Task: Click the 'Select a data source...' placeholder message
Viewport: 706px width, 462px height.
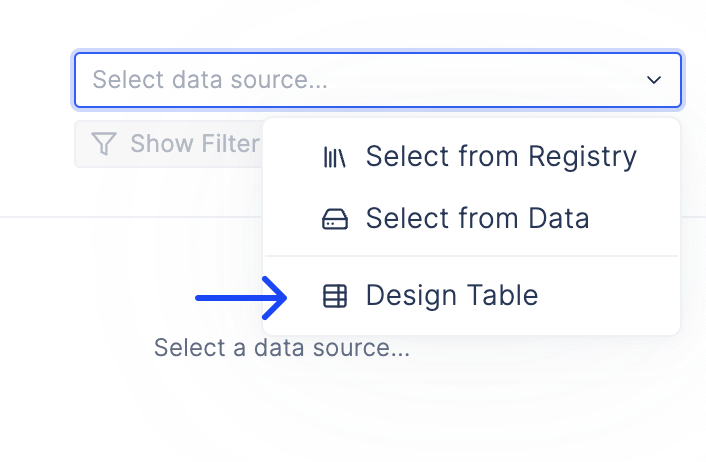Action: (282, 348)
